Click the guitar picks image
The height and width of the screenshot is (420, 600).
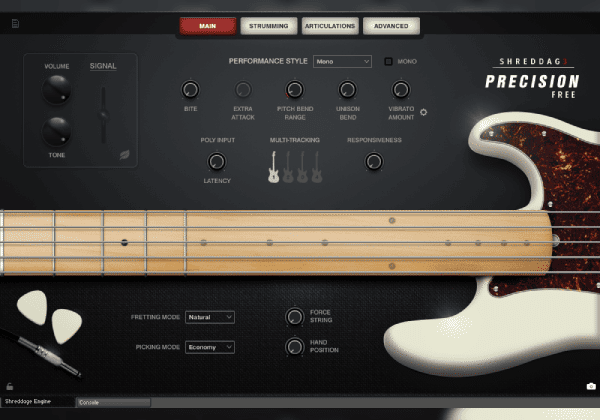coord(49,317)
